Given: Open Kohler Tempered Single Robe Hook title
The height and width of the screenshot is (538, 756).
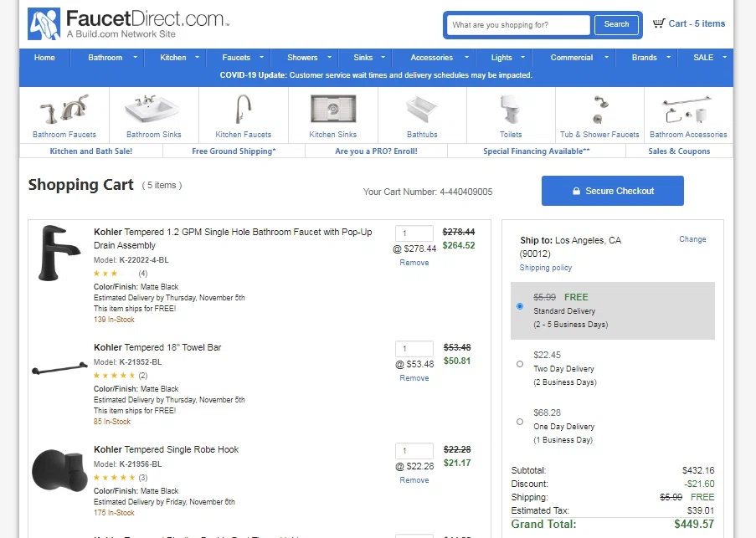Looking at the screenshot, I should tap(166, 449).
